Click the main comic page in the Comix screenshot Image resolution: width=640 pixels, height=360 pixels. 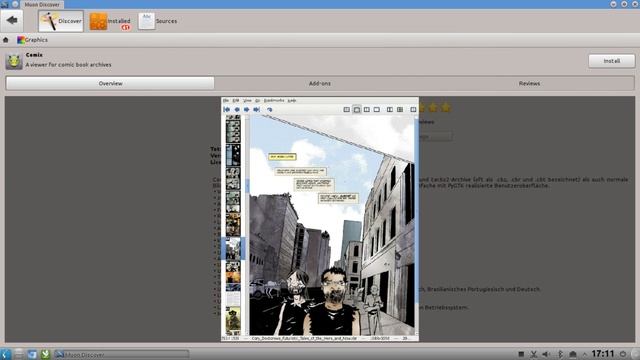click(x=332, y=225)
